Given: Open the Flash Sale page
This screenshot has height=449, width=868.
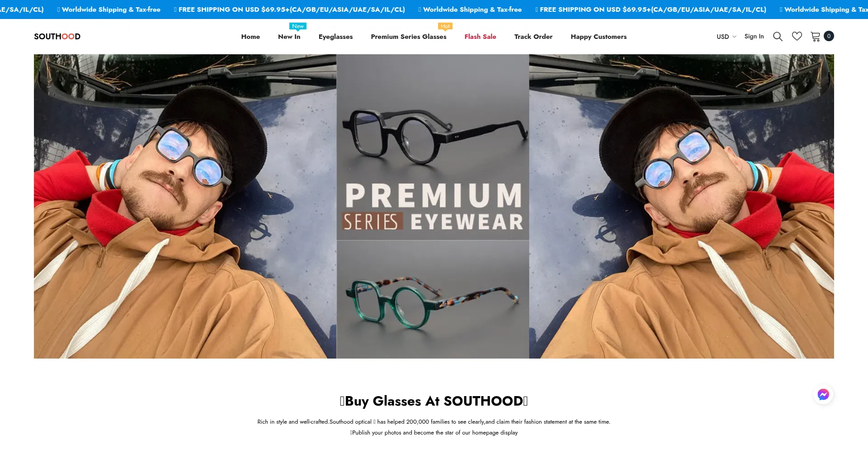Looking at the screenshot, I should click(x=480, y=37).
